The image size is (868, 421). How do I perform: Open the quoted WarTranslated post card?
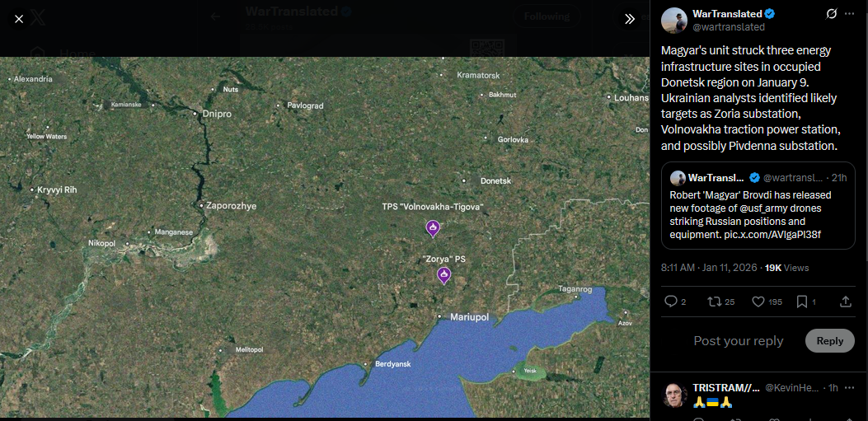[x=758, y=206]
